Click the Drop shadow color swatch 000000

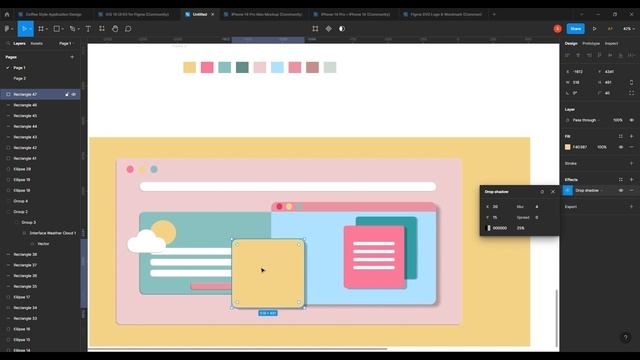(x=489, y=228)
